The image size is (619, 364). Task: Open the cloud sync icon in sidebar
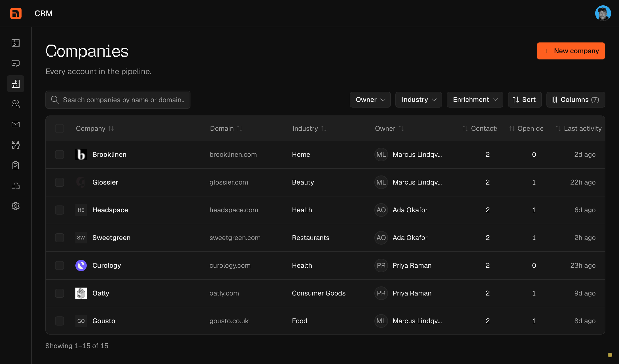click(x=16, y=186)
